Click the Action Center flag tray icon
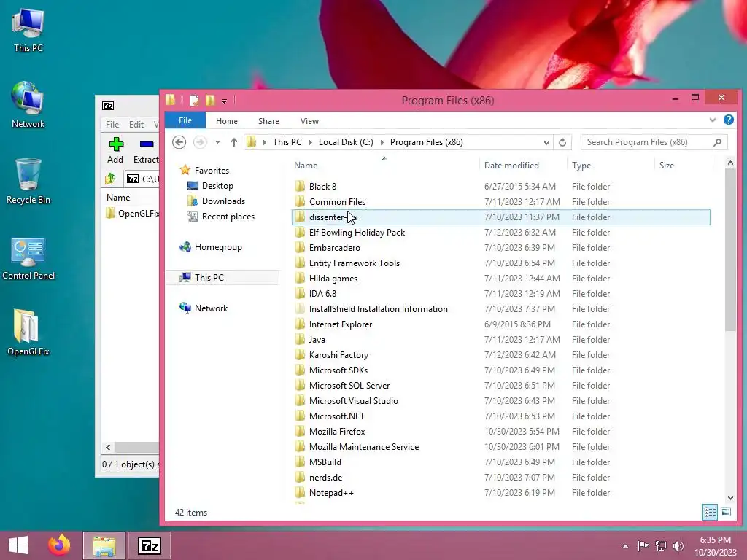 click(643, 545)
